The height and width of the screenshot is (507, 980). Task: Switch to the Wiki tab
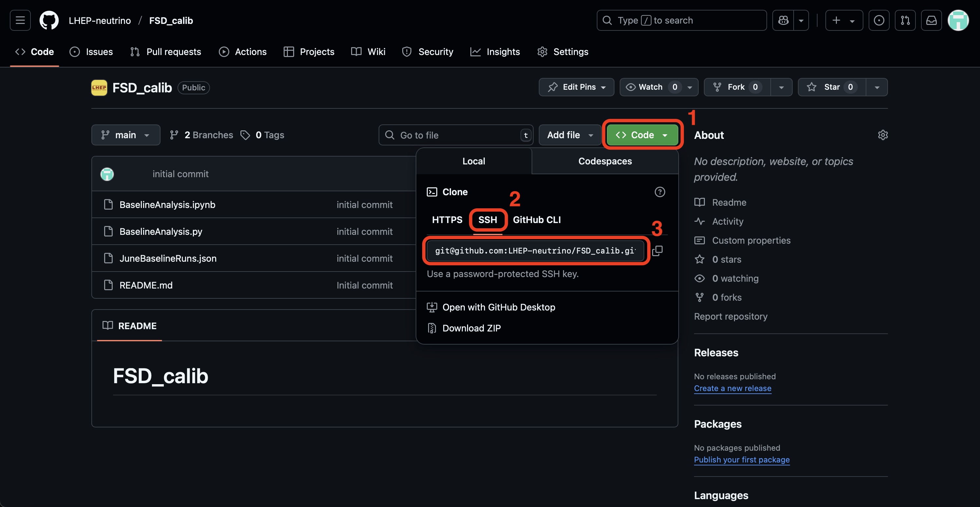pos(368,52)
